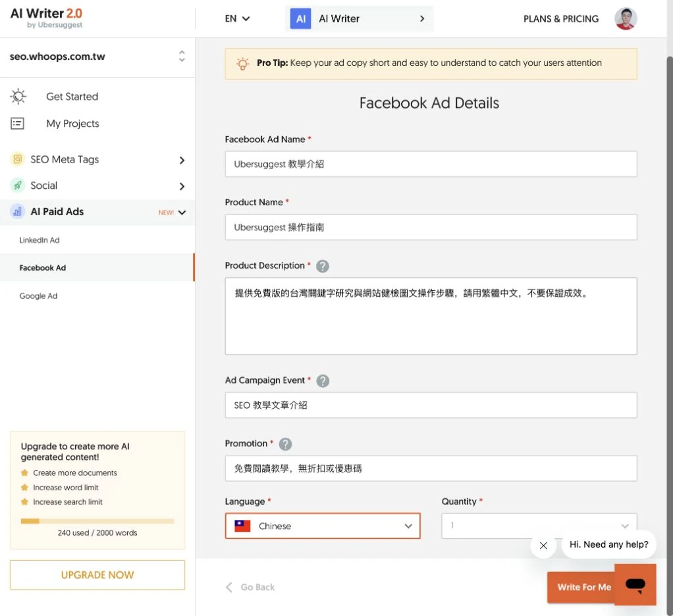Click Write For Me button
The width and height of the screenshot is (673, 616).
[581, 587]
